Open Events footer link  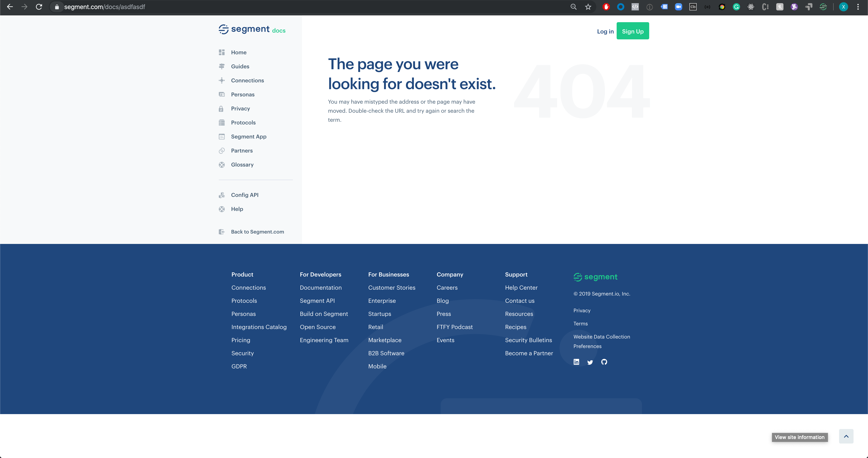(445, 340)
